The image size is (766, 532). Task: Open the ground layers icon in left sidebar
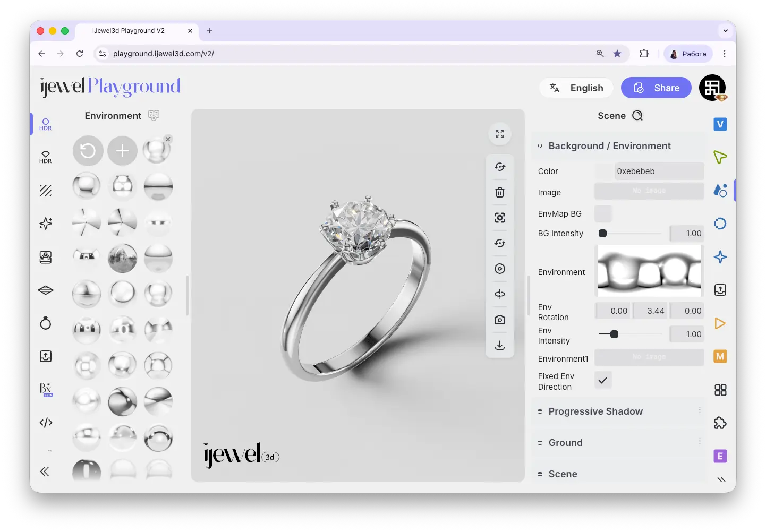coord(46,290)
